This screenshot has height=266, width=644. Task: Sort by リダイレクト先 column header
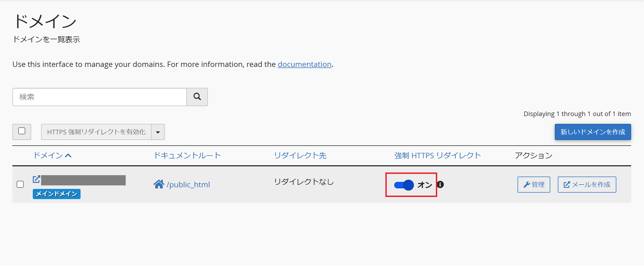point(300,155)
